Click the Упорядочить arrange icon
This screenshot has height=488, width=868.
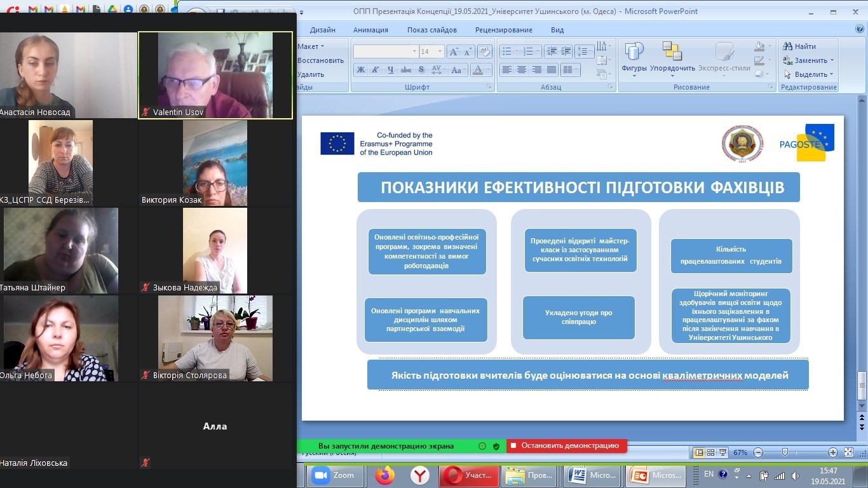tap(672, 57)
